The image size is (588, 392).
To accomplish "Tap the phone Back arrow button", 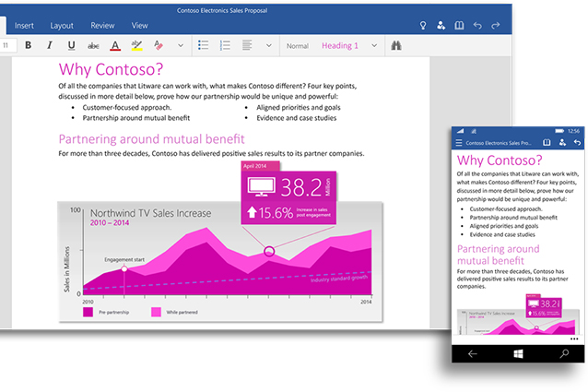I will [473, 354].
